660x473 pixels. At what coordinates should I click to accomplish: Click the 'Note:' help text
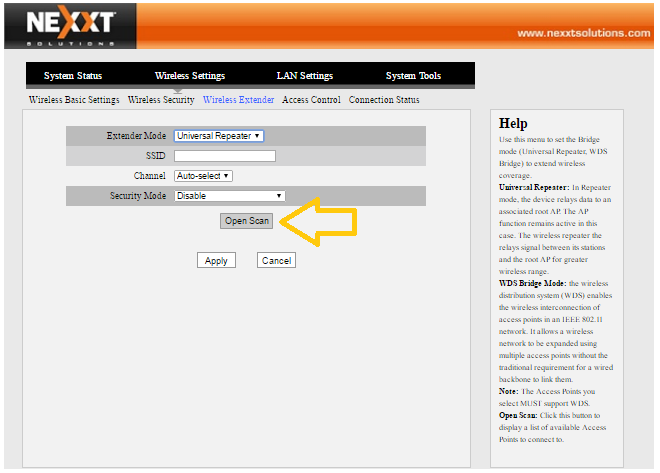click(508, 391)
